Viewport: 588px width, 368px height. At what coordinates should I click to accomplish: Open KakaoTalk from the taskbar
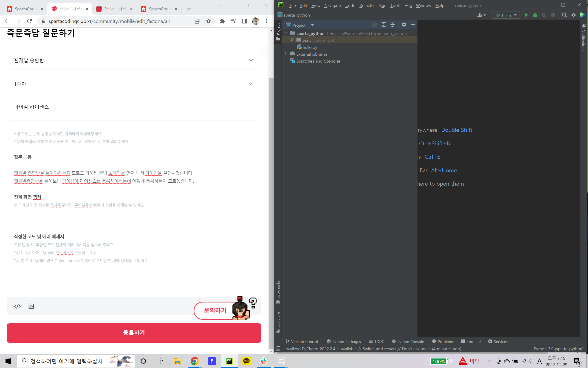click(x=246, y=361)
